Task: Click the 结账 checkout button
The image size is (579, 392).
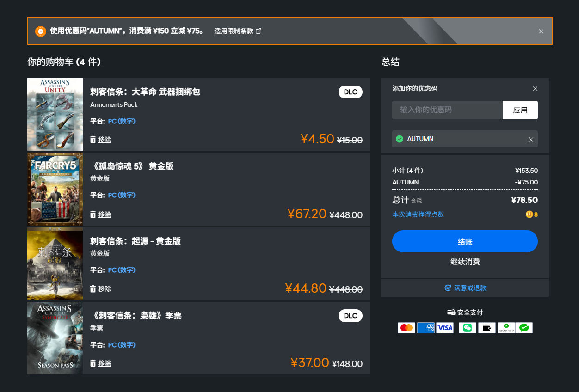Action: [465, 241]
